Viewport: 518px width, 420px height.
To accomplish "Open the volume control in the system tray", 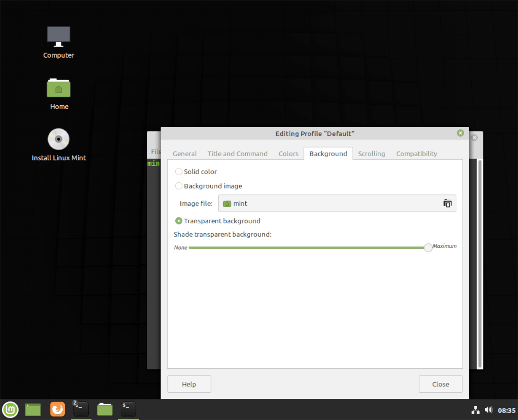I will (x=489, y=409).
